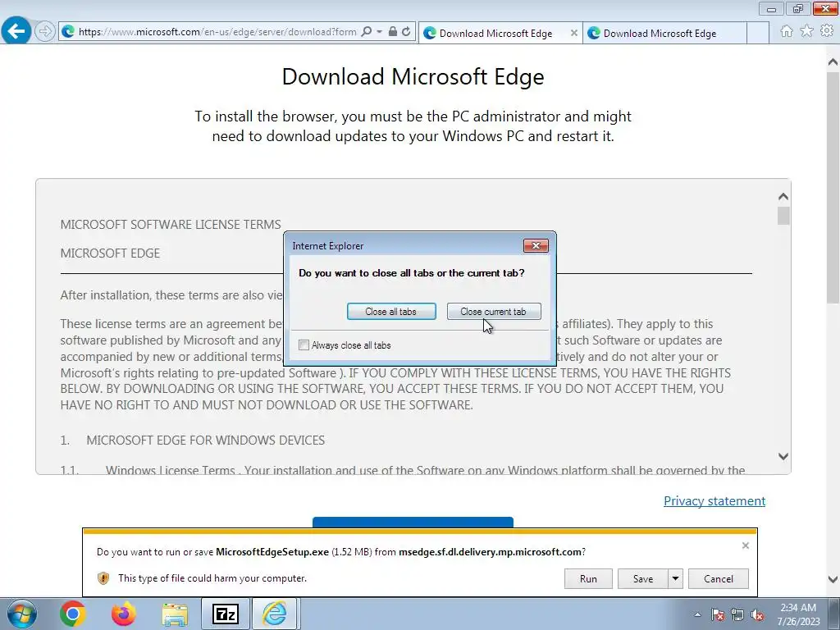Enable the Always close all tabs checkbox
Screen dimensions: 840x630
pyautogui.click(x=304, y=345)
